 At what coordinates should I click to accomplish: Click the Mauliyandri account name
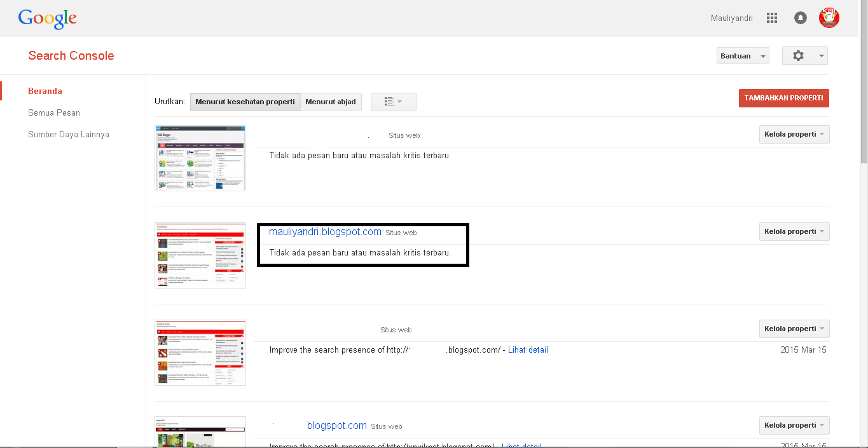click(732, 18)
